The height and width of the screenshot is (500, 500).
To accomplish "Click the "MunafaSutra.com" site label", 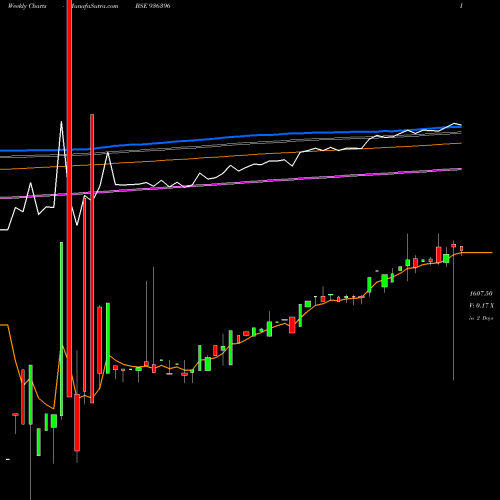I will [x=92, y=6].
